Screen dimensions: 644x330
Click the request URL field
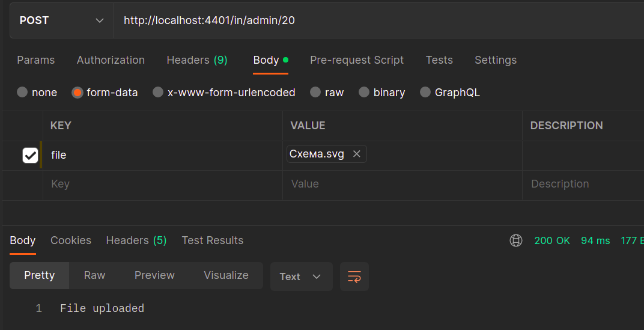(x=378, y=20)
